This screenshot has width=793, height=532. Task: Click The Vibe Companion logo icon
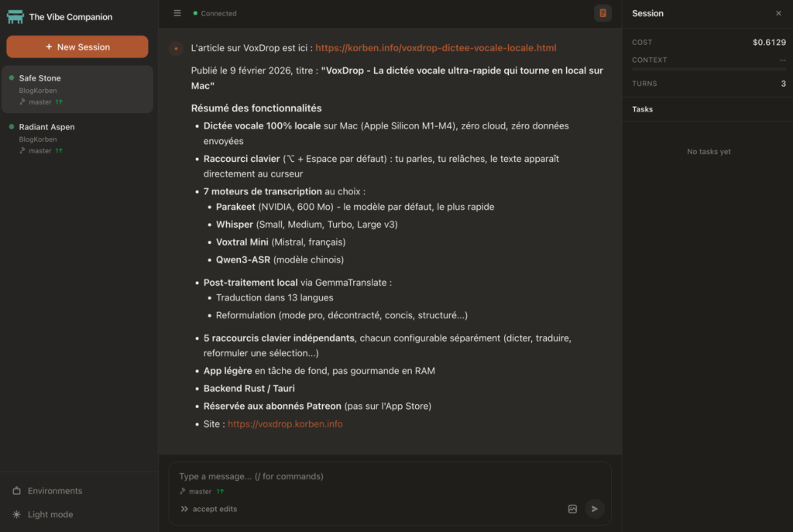[x=15, y=16]
